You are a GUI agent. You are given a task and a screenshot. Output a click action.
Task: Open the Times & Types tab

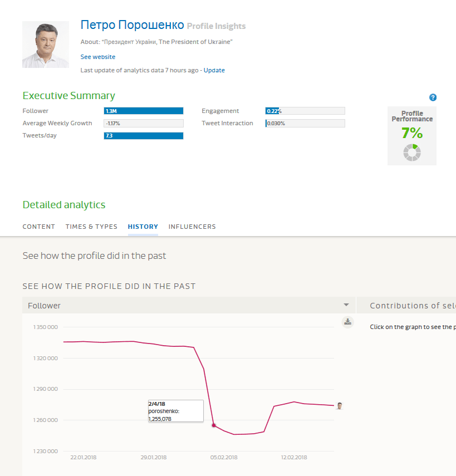(x=91, y=227)
